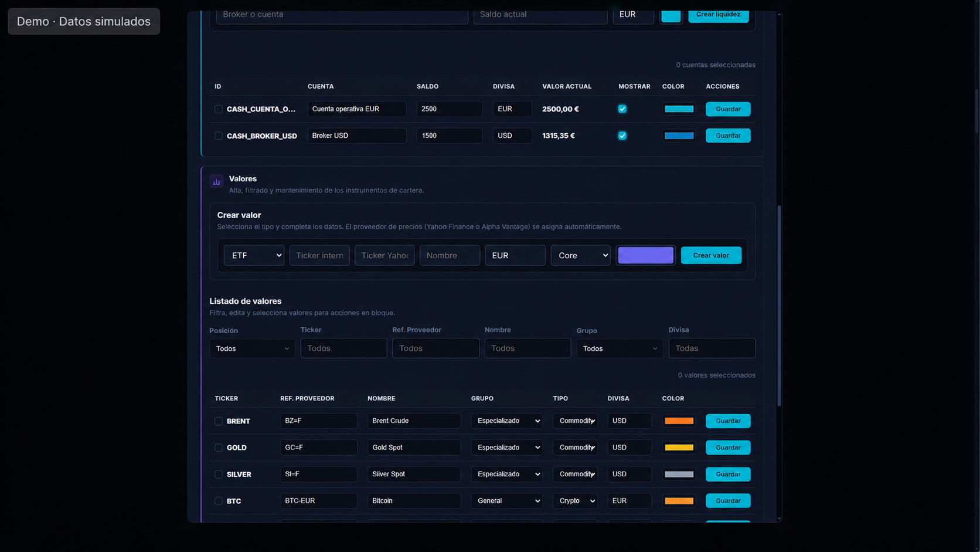
Task: Open the Grupo filter dropdown
Action: tap(620, 348)
